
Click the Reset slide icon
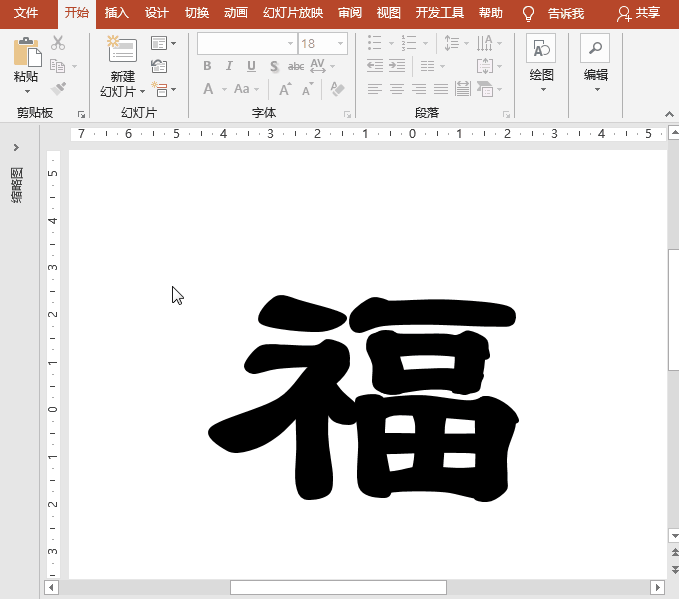(159, 66)
